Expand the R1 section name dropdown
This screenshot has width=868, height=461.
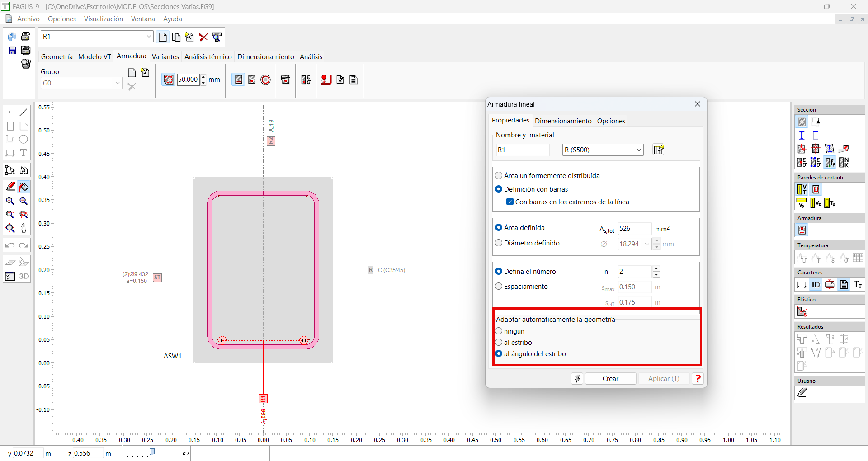(x=149, y=37)
